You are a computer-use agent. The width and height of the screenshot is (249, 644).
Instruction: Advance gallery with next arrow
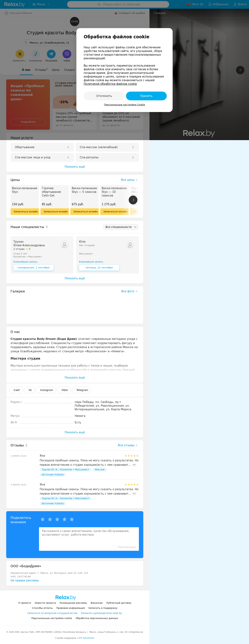240,70
